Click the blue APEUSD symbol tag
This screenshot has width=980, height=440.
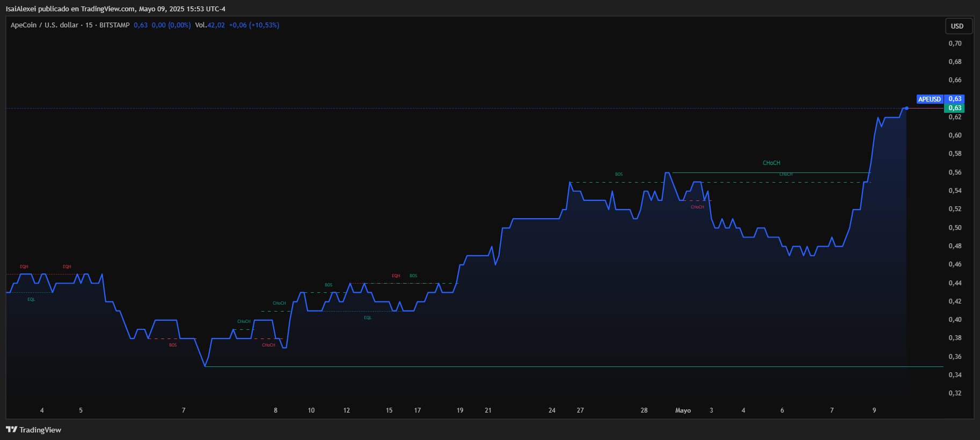(x=929, y=99)
